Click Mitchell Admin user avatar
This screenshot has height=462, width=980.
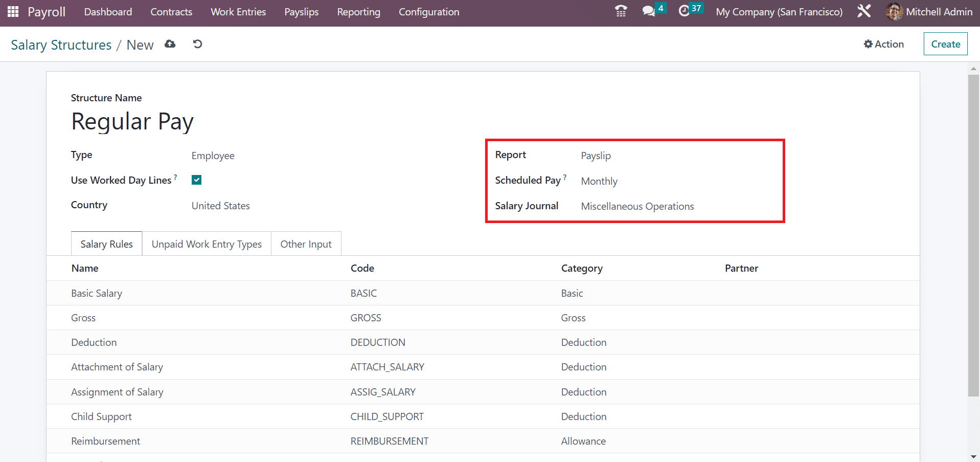(x=894, y=12)
